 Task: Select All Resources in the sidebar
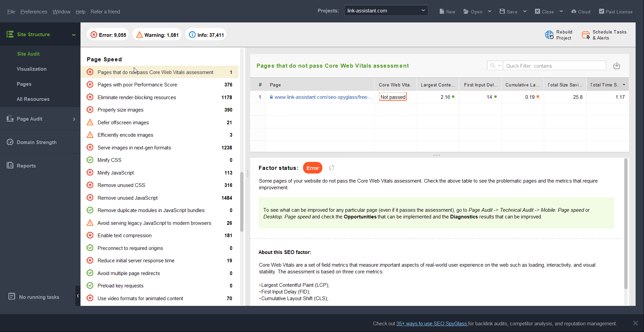[x=33, y=99]
